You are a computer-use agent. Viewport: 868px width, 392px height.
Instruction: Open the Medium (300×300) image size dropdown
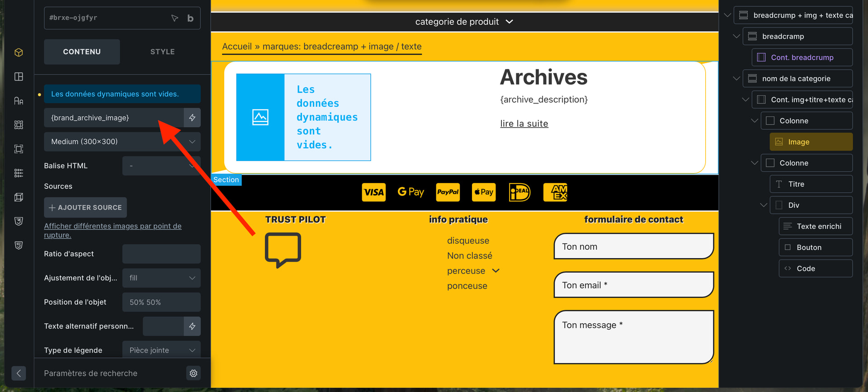(122, 142)
